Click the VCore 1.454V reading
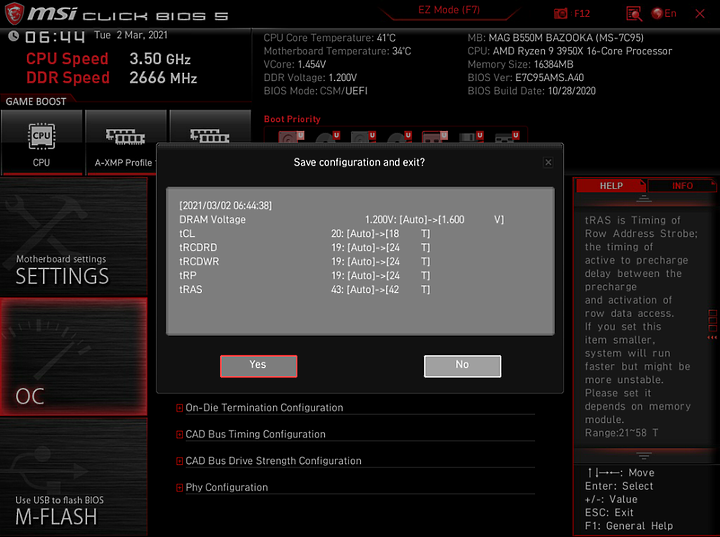The width and height of the screenshot is (720, 537). click(x=295, y=64)
